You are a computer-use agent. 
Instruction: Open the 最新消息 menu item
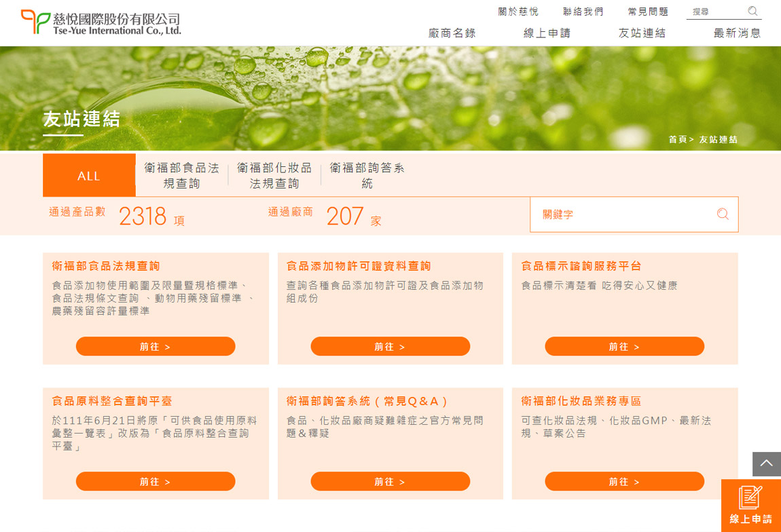tap(737, 33)
